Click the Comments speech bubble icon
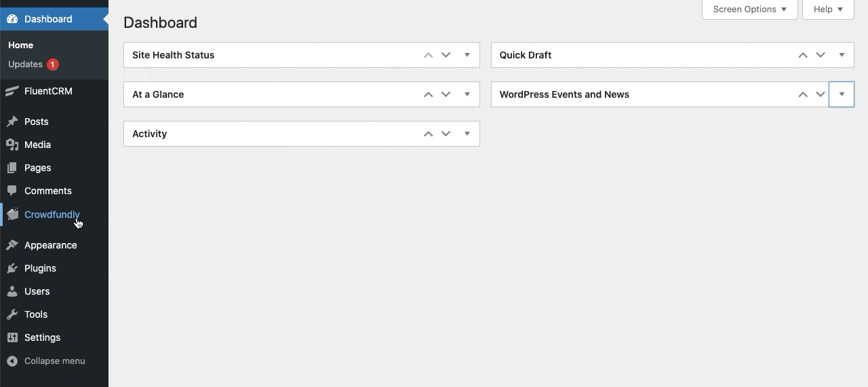Screen dimensions: 868x387 12,191
